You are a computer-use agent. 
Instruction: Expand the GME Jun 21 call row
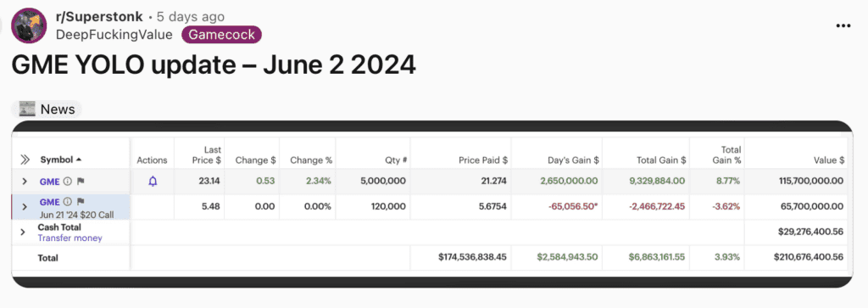tap(25, 207)
